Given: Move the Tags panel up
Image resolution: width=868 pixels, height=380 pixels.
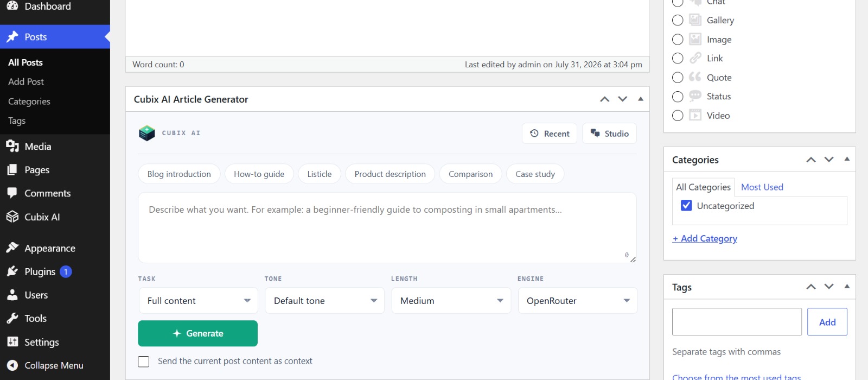Looking at the screenshot, I should [x=811, y=287].
